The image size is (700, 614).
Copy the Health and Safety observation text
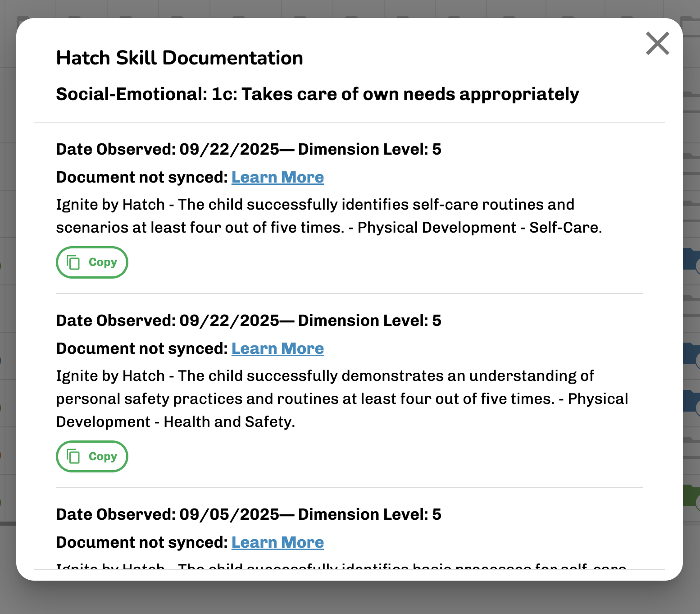91,456
